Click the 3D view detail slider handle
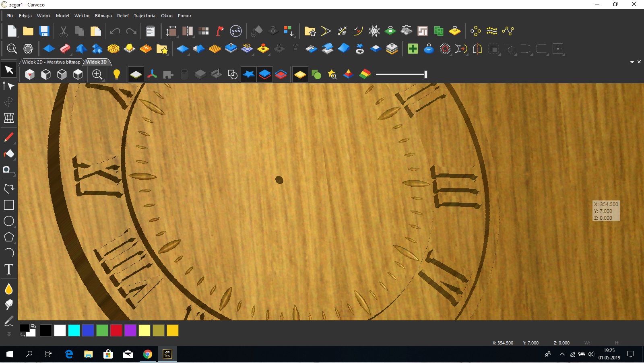Viewport: 644px width, 363px height. [425, 74]
